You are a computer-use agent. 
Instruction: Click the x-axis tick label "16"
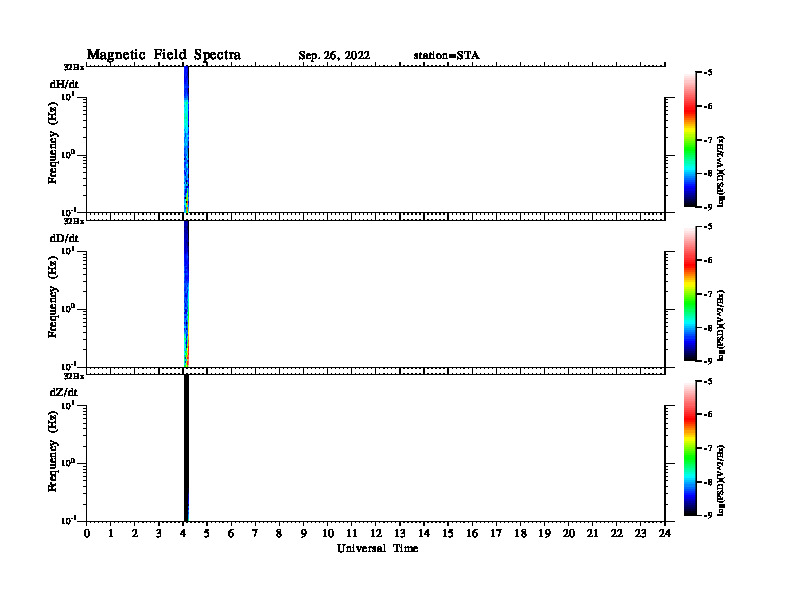click(x=472, y=534)
